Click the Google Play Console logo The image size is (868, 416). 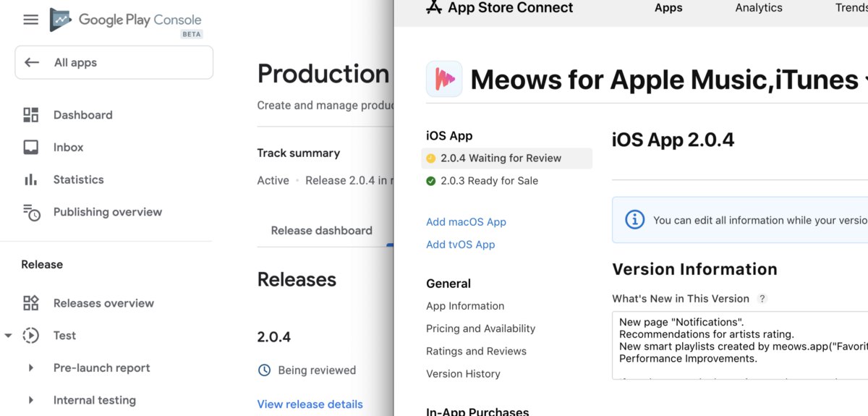click(125, 20)
